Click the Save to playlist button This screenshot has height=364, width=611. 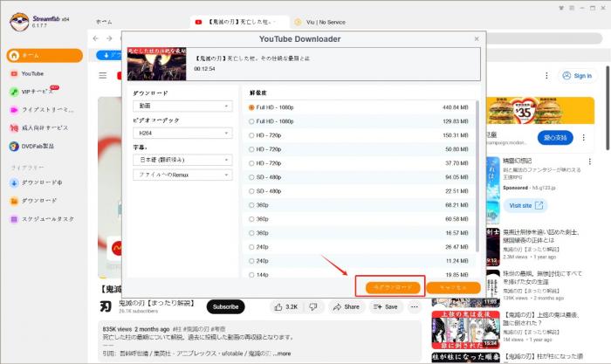[x=386, y=307]
